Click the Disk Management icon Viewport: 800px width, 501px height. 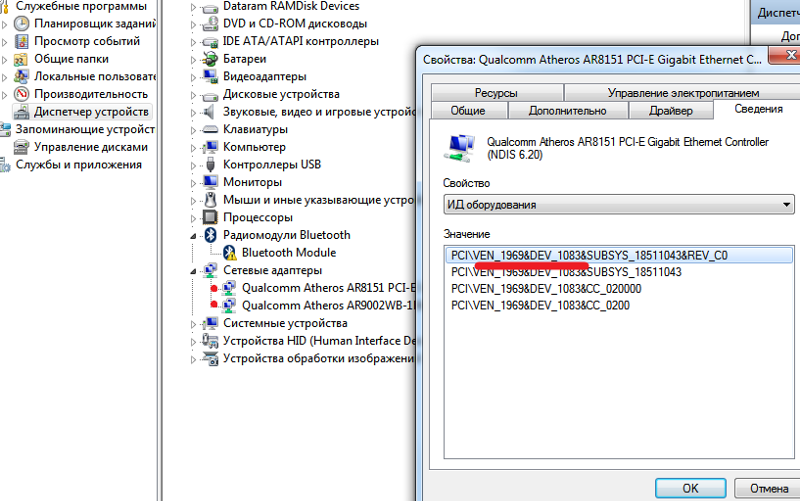21,147
